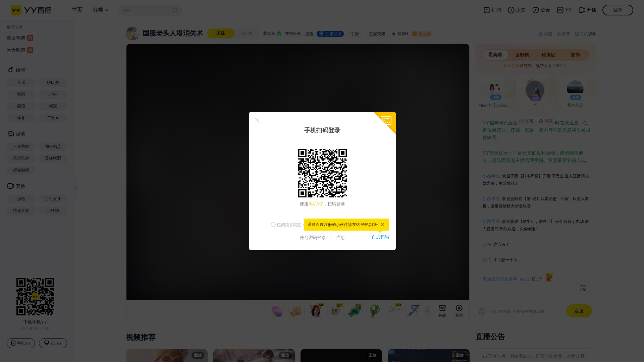This screenshot has width=644, height=362.
Task: Click the 关注 follow button
Action: pyautogui.click(x=221, y=33)
